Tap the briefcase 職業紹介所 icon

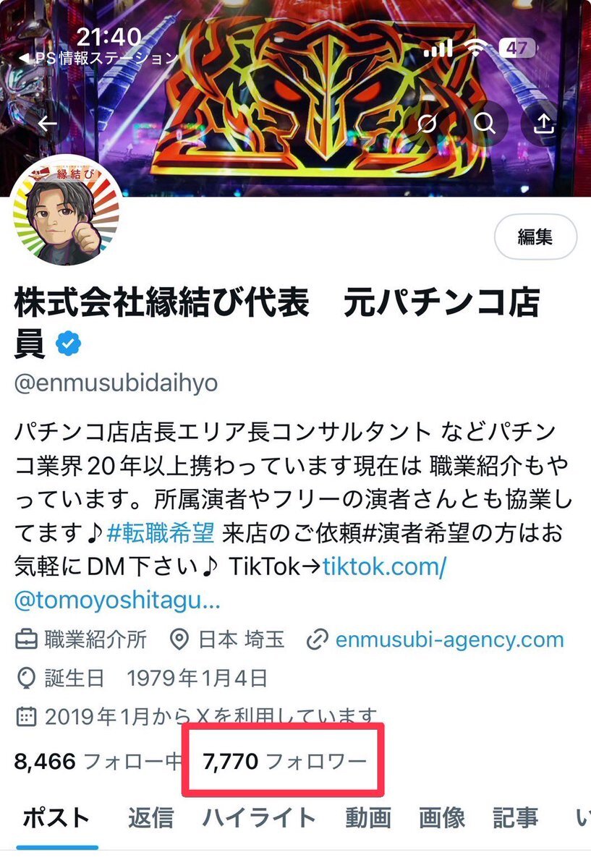click(26, 639)
